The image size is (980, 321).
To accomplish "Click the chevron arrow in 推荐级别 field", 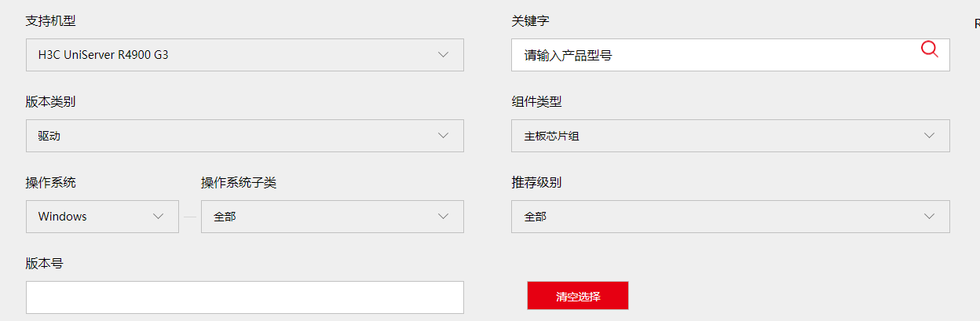I will (929, 217).
